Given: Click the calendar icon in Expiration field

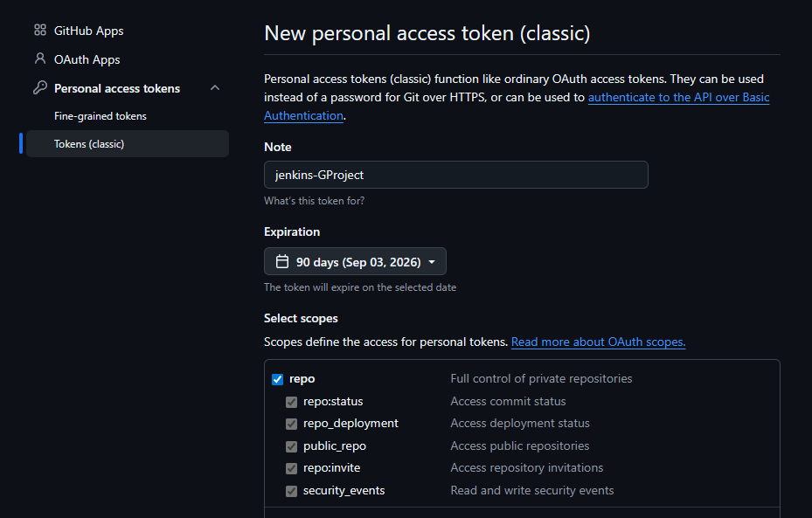Looking at the screenshot, I should 282,261.
